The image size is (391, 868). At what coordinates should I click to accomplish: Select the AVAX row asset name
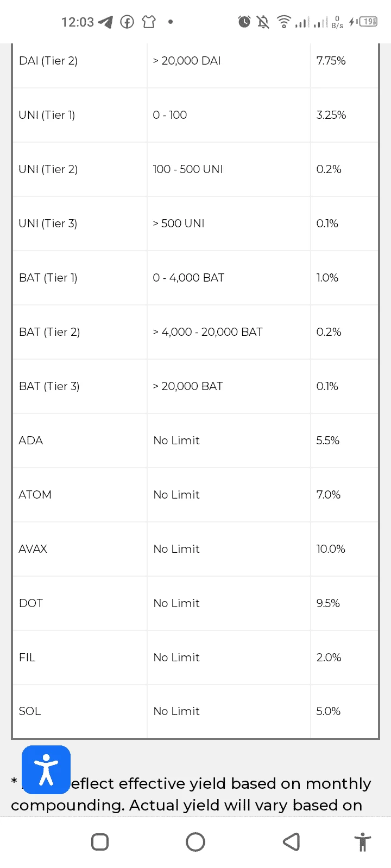[x=33, y=549]
